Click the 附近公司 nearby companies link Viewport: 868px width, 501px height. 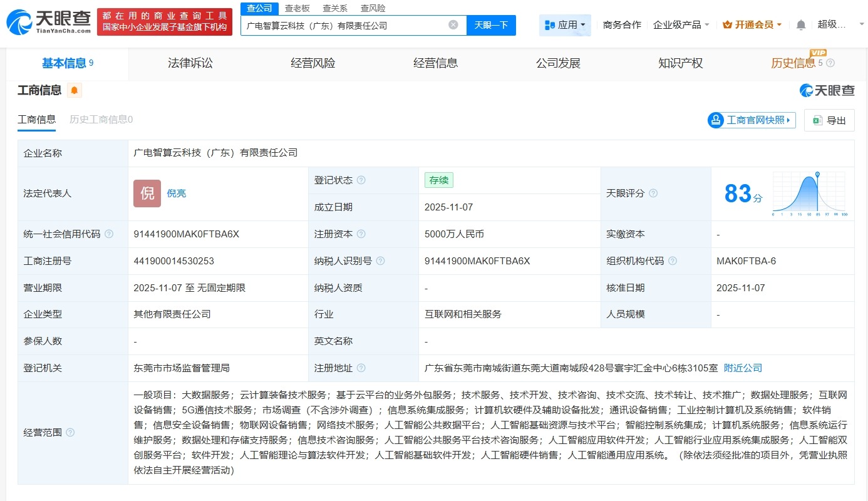[x=743, y=368]
